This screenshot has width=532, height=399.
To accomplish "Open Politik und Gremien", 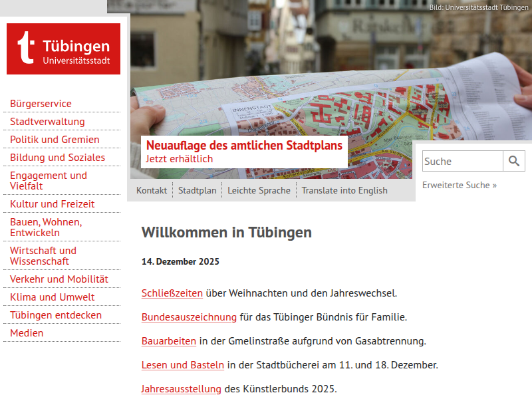I will [53, 140].
